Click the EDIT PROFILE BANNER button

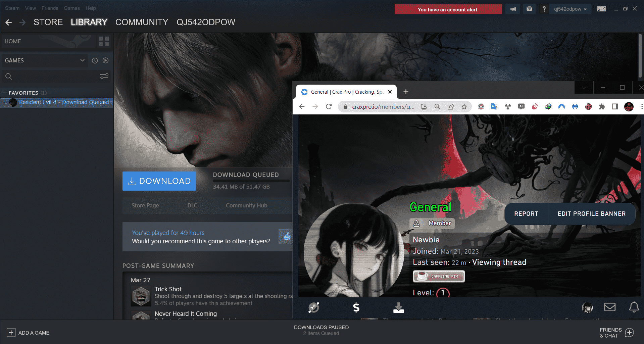(591, 214)
